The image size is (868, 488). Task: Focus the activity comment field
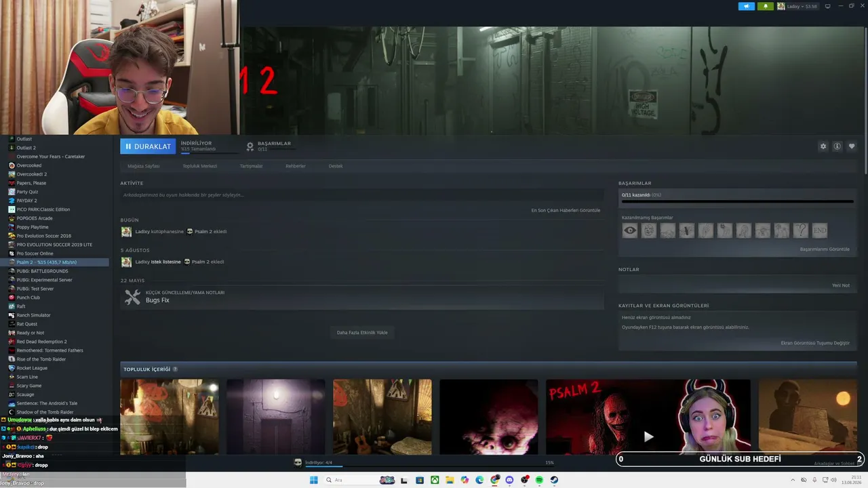point(362,195)
